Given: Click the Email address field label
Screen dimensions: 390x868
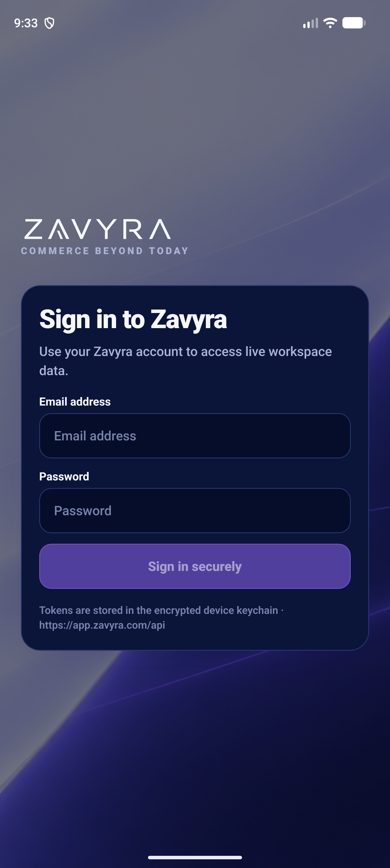Looking at the screenshot, I should (x=75, y=402).
